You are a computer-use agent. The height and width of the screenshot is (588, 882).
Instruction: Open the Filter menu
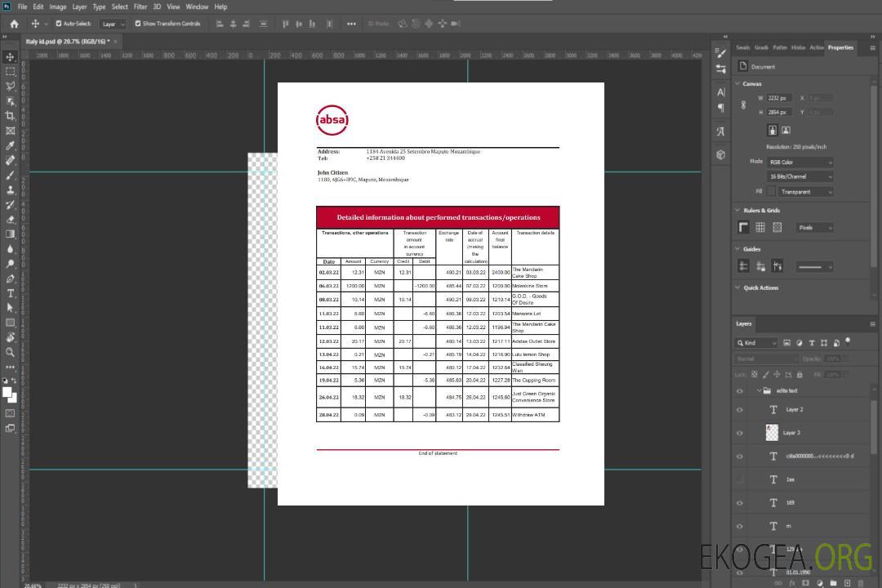(x=140, y=7)
